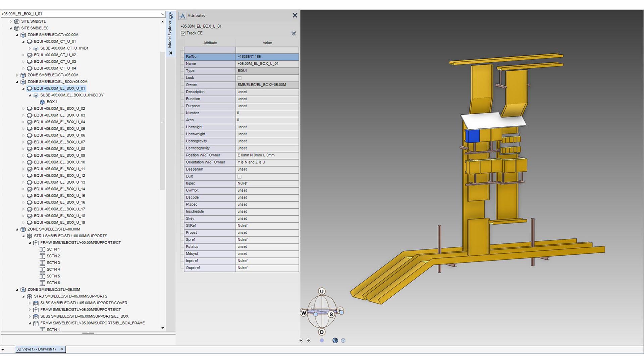This screenshot has width=644, height=362.
Task: Click "U" on the navigation compass
Action: (x=322, y=291)
